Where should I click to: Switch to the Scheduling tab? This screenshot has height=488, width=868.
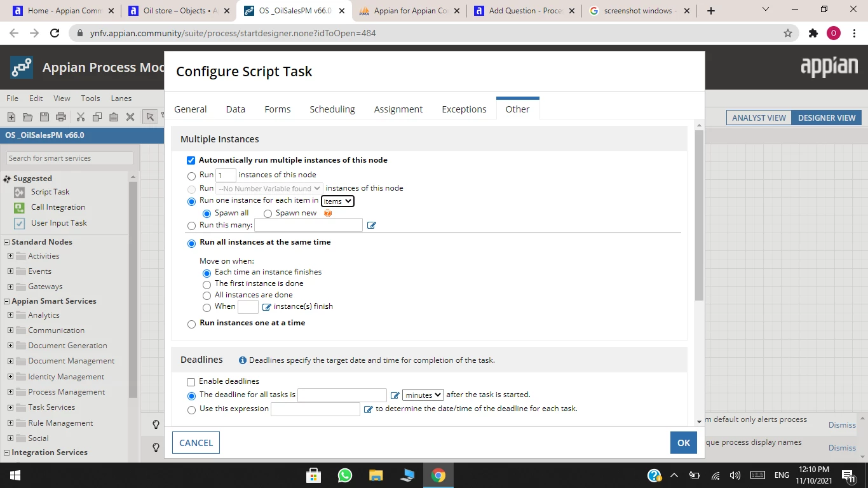(332, 109)
